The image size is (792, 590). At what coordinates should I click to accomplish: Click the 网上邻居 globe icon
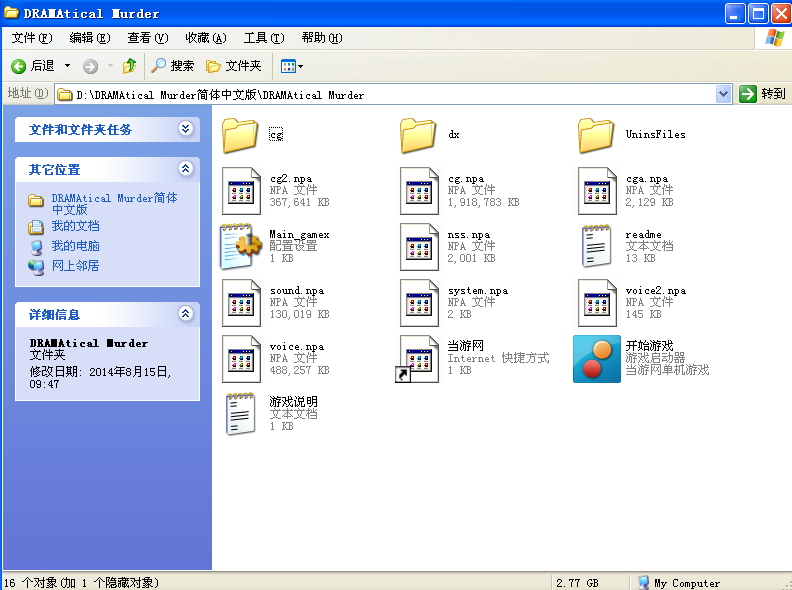[x=35, y=267]
